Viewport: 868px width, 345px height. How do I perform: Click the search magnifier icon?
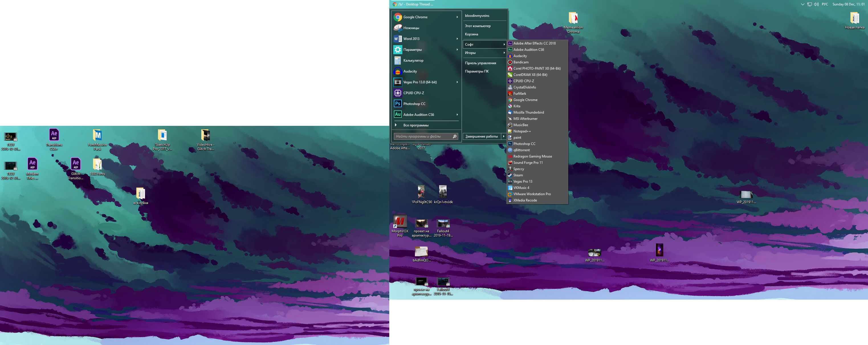(455, 136)
